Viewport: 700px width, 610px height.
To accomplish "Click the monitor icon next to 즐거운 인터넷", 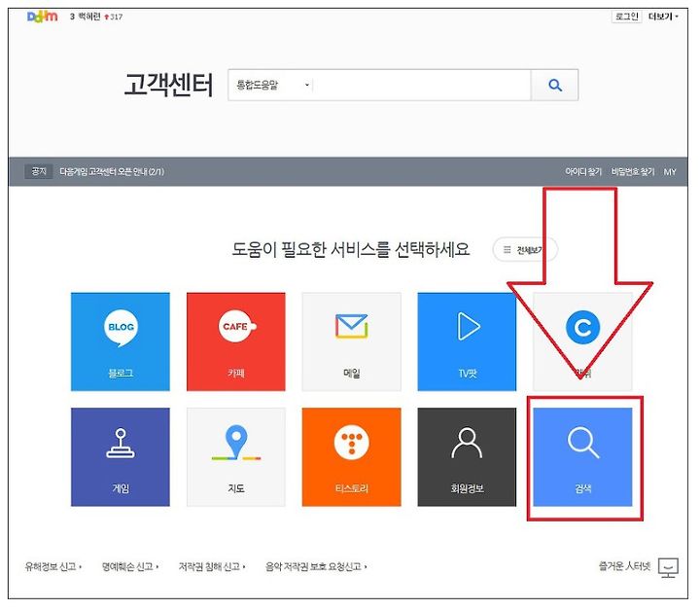I will pyautogui.click(x=668, y=567).
